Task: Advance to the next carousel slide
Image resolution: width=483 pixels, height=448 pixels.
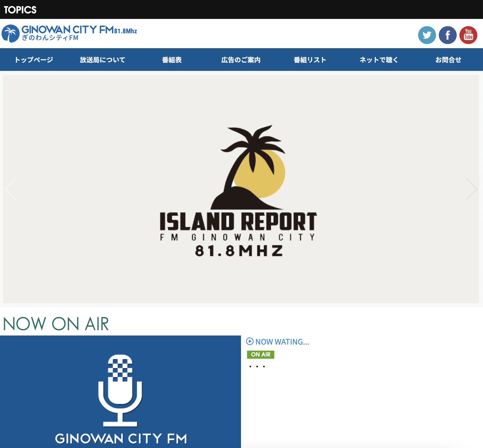Action: pos(471,189)
